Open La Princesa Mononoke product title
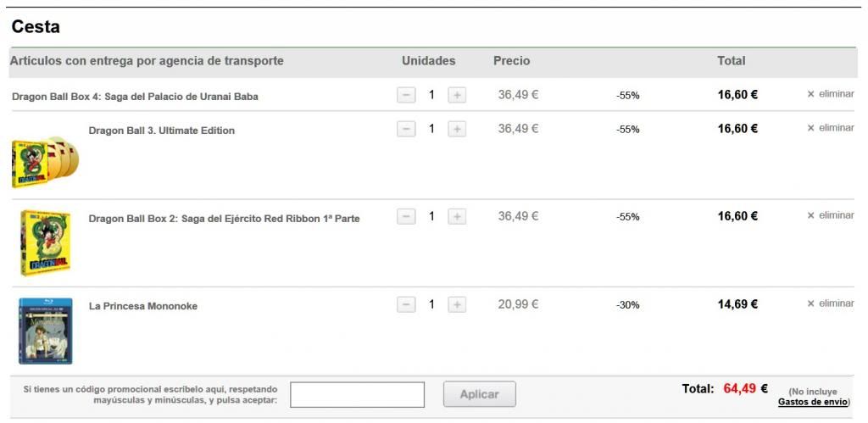Image resolution: width=868 pixels, height=423 pixels. [142, 306]
